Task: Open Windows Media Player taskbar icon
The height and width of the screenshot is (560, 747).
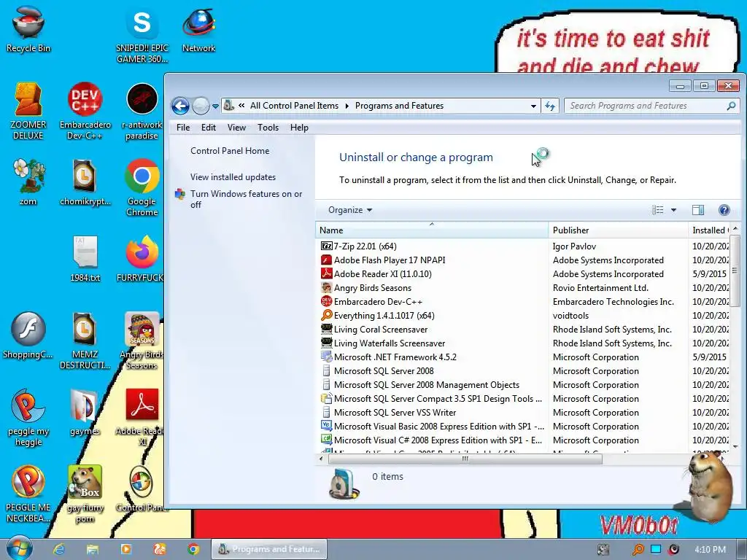Action: [126, 549]
